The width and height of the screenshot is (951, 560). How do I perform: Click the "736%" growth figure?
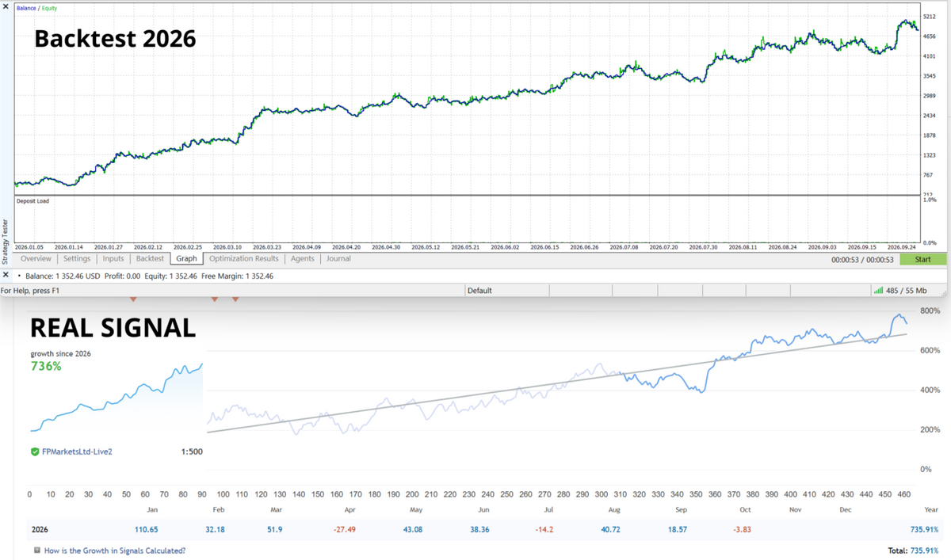[x=44, y=366]
